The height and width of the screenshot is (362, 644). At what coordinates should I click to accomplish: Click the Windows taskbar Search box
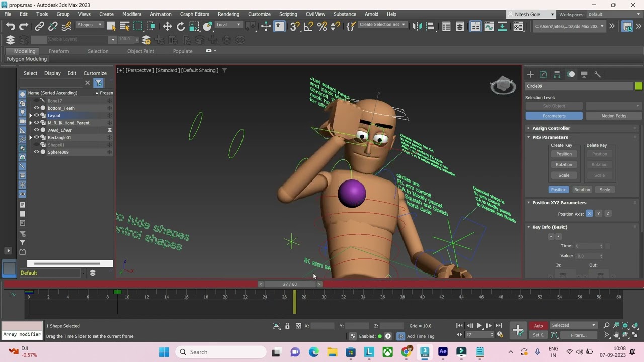(x=220, y=352)
